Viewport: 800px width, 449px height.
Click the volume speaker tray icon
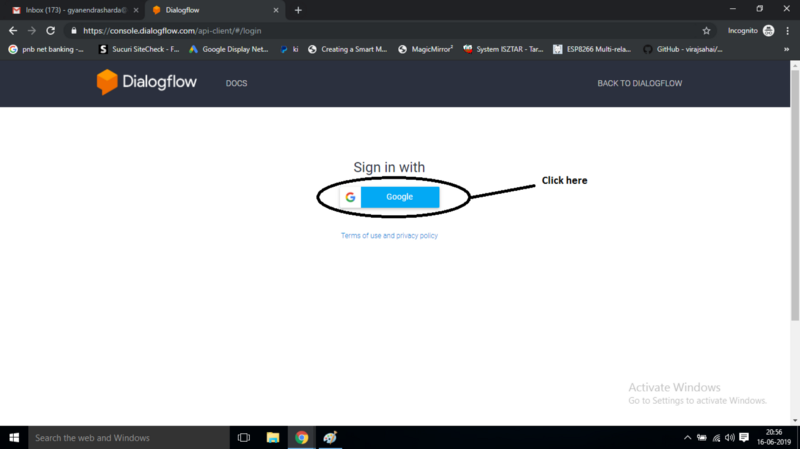pyautogui.click(x=730, y=438)
